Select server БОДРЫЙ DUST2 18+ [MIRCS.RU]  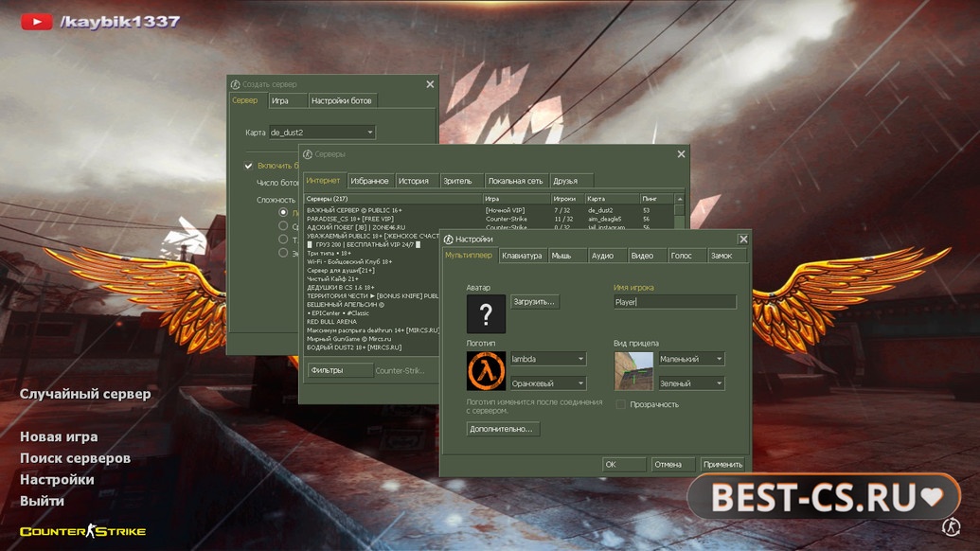(x=372, y=347)
